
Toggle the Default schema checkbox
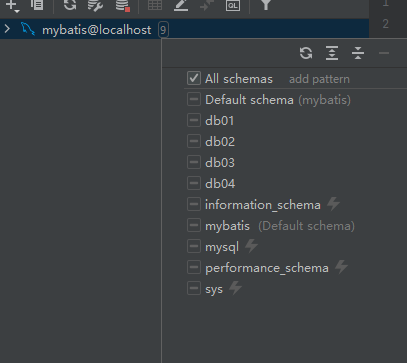[194, 99]
